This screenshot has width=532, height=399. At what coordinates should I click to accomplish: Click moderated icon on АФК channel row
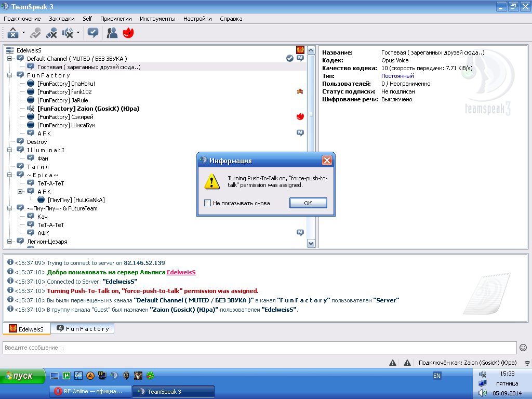pos(300,232)
